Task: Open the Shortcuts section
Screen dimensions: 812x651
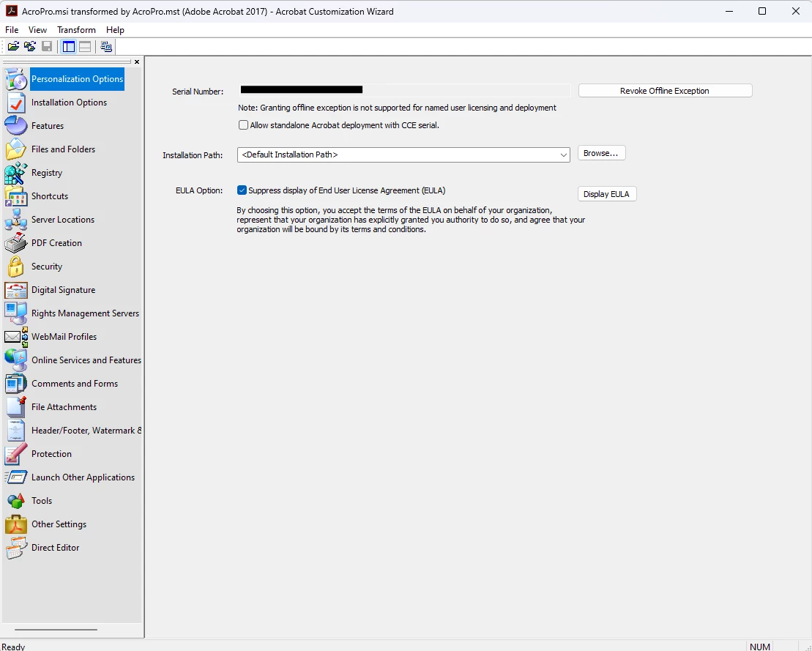Action: coord(50,196)
